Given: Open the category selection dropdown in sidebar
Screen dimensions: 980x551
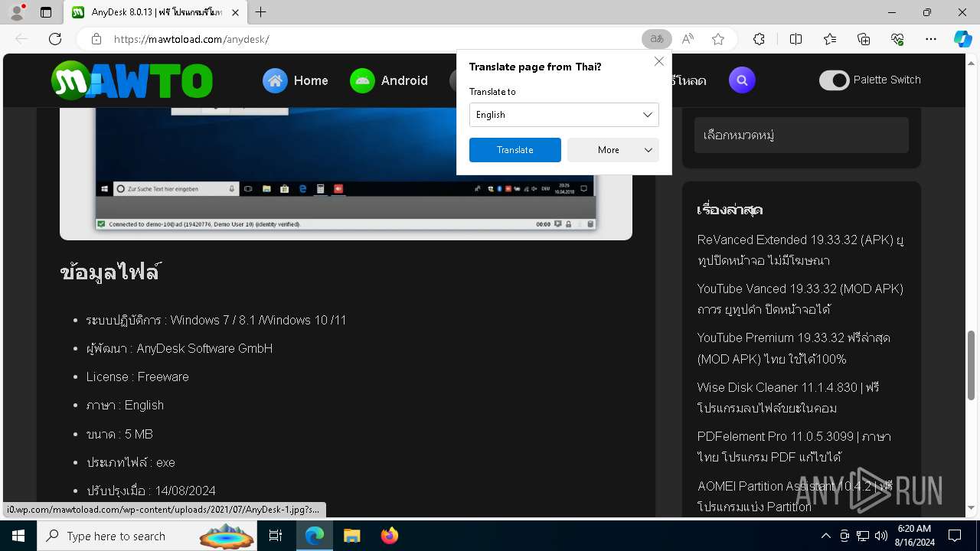Looking at the screenshot, I should [x=802, y=135].
